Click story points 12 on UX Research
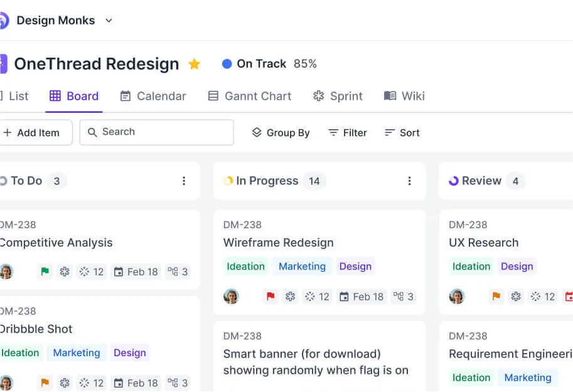Viewport: 573px width, 392px height. point(543,296)
